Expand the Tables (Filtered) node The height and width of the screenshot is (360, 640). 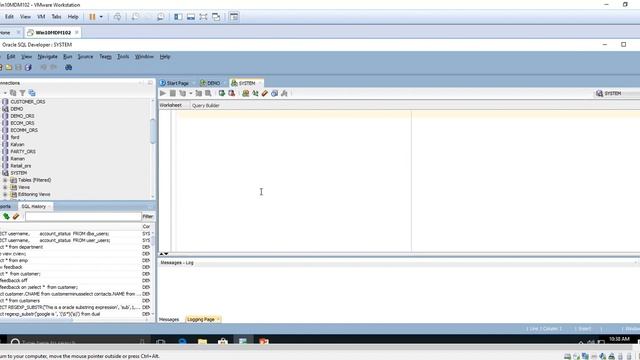pyautogui.click(x=5, y=180)
